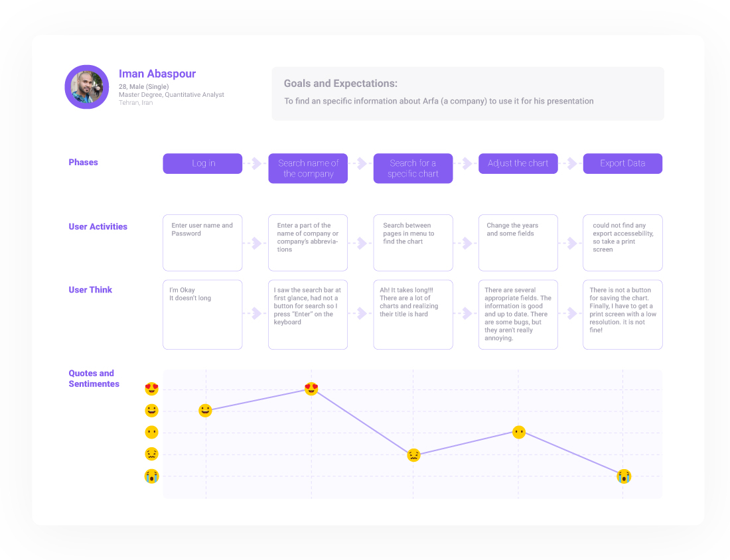Image resolution: width=730 pixels, height=560 pixels.
Task: Click the crying emoji in the left sentiment scale
Action: click(152, 476)
